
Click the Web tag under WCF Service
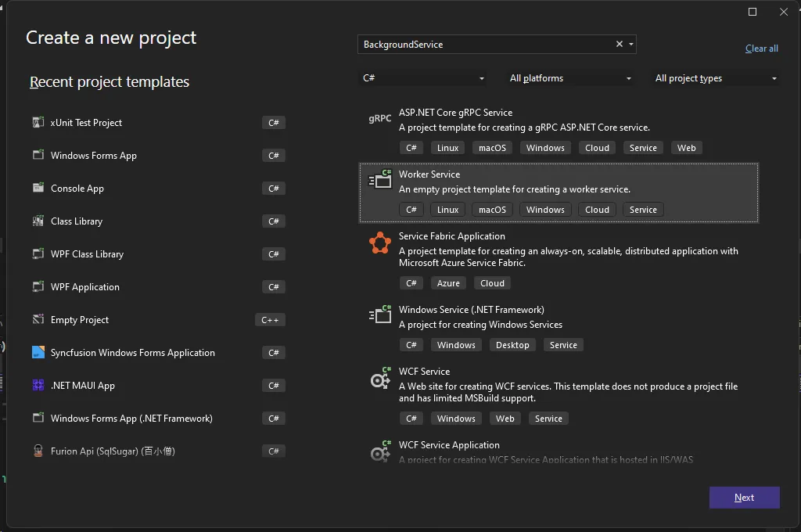(505, 419)
